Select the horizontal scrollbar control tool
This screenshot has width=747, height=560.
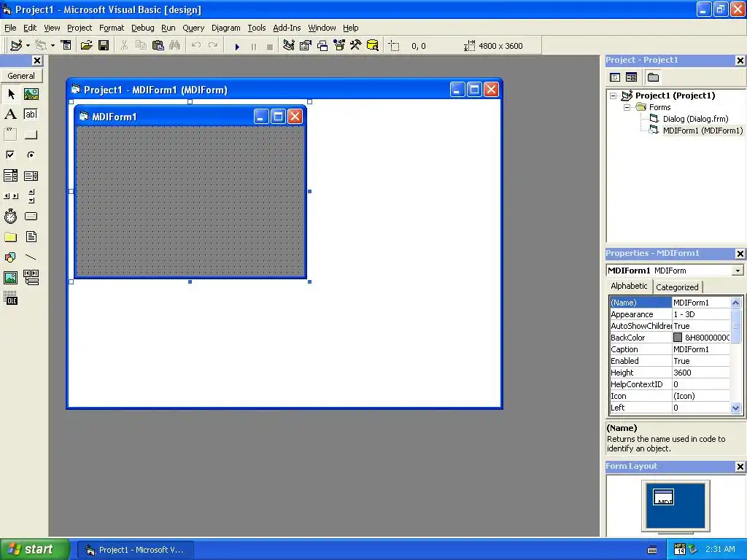tap(10, 195)
